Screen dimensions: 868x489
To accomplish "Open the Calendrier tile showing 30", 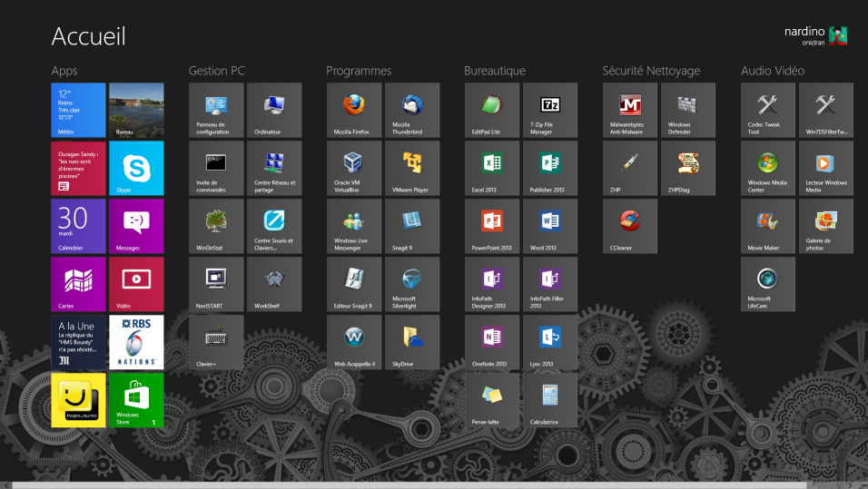I will click(x=78, y=227).
